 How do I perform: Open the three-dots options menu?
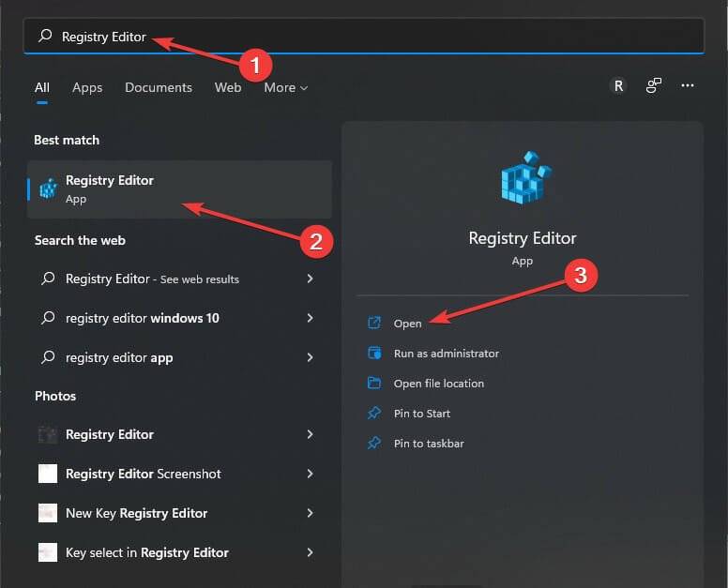coord(688,85)
